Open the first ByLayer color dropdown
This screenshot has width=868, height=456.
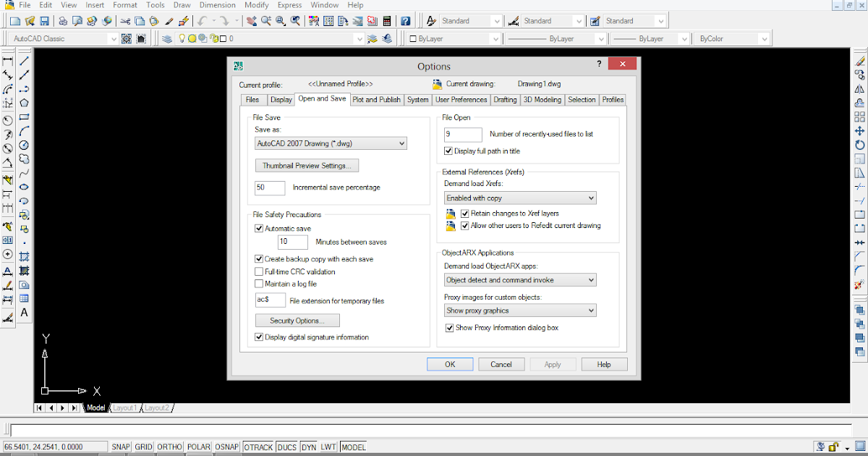pos(454,38)
